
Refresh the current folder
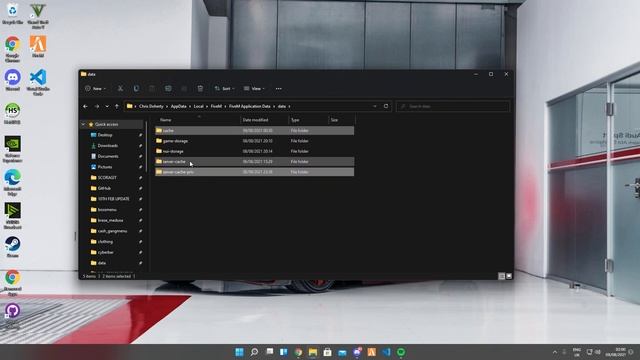tap(386, 106)
